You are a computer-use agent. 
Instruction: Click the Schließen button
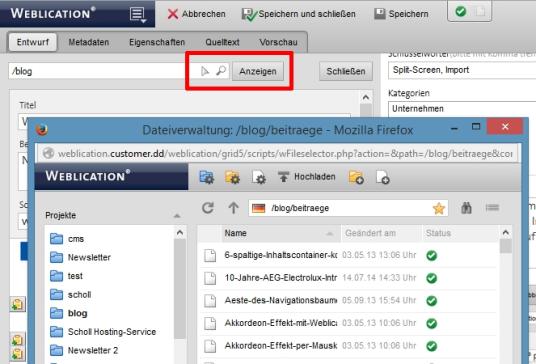(x=346, y=71)
